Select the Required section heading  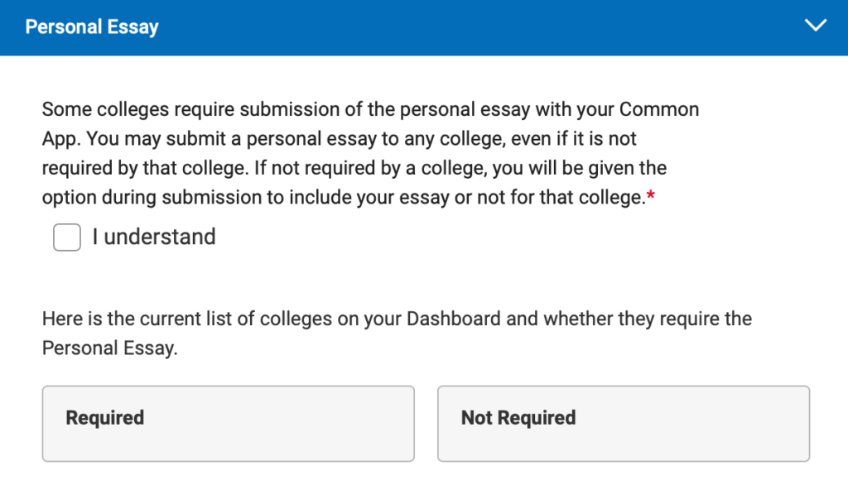point(104,418)
